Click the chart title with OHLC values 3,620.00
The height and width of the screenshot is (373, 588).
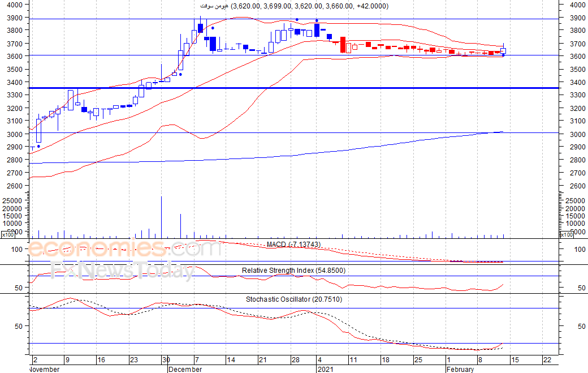(294, 6)
